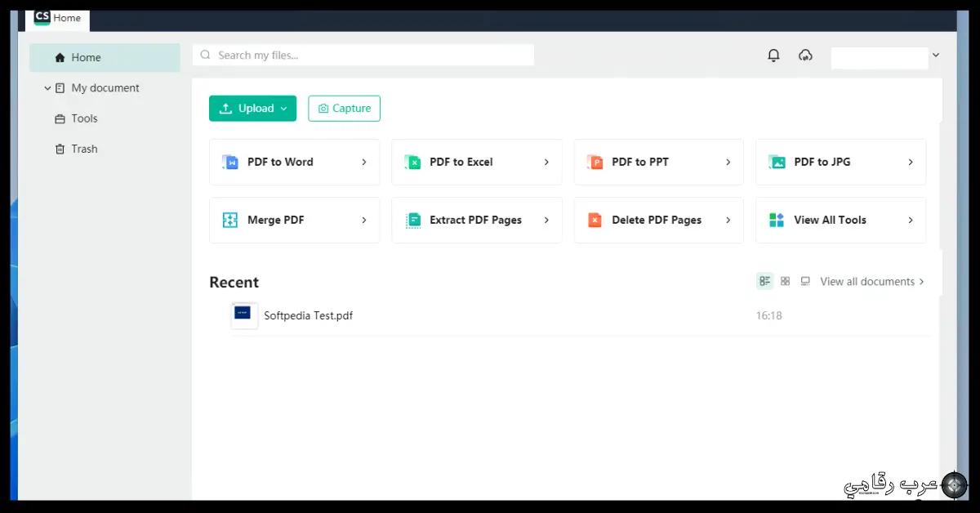Click the Capture button
The width and height of the screenshot is (980, 513).
[x=344, y=108]
